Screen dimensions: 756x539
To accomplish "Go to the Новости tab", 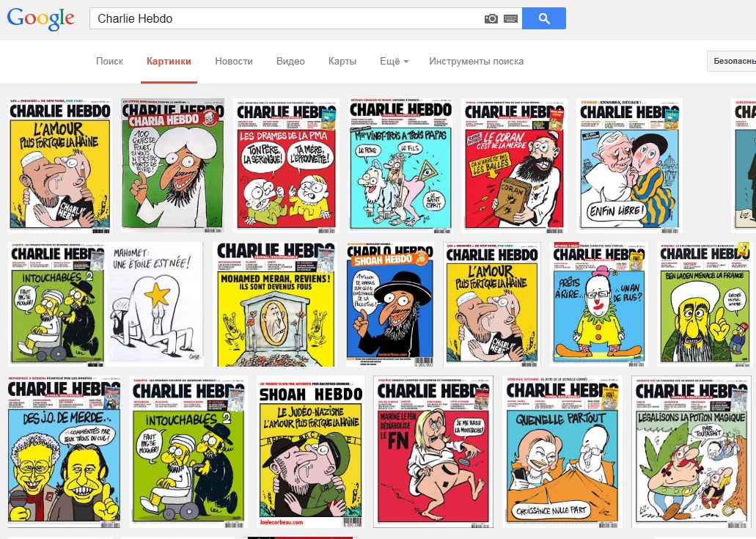I will (234, 61).
